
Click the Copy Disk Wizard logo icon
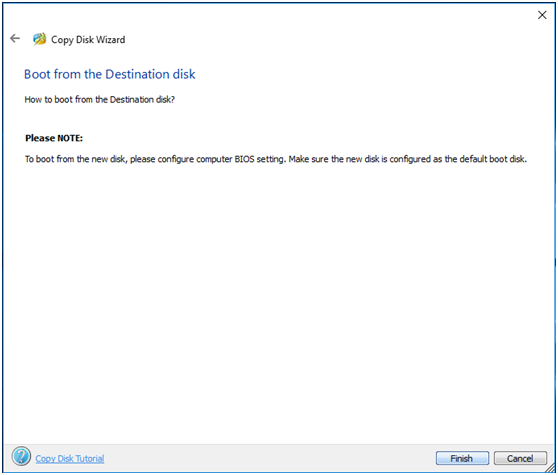click(40, 39)
